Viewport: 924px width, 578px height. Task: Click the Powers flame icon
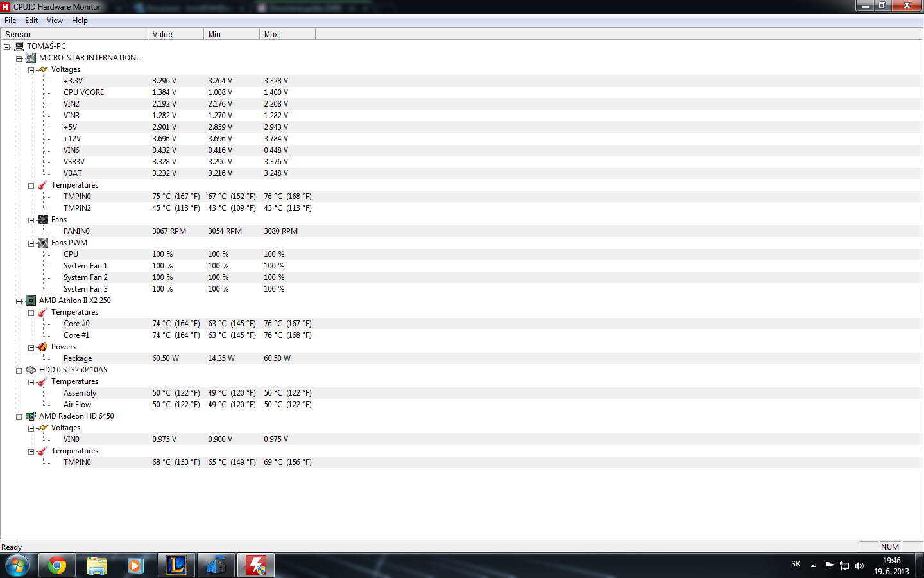pyautogui.click(x=43, y=347)
